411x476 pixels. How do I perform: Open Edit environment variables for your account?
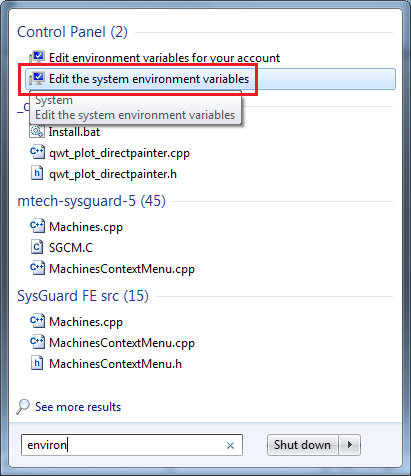[164, 58]
